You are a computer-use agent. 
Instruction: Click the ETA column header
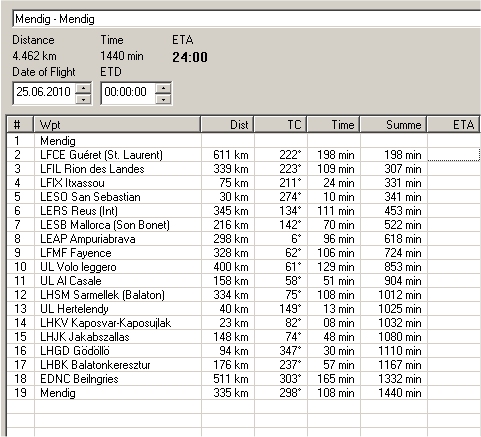pos(454,125)
